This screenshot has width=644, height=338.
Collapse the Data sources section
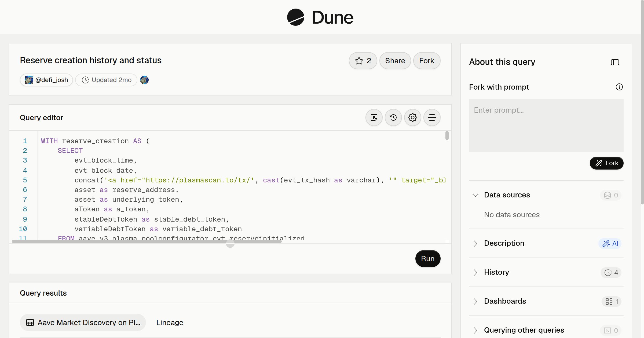[475, 195]
